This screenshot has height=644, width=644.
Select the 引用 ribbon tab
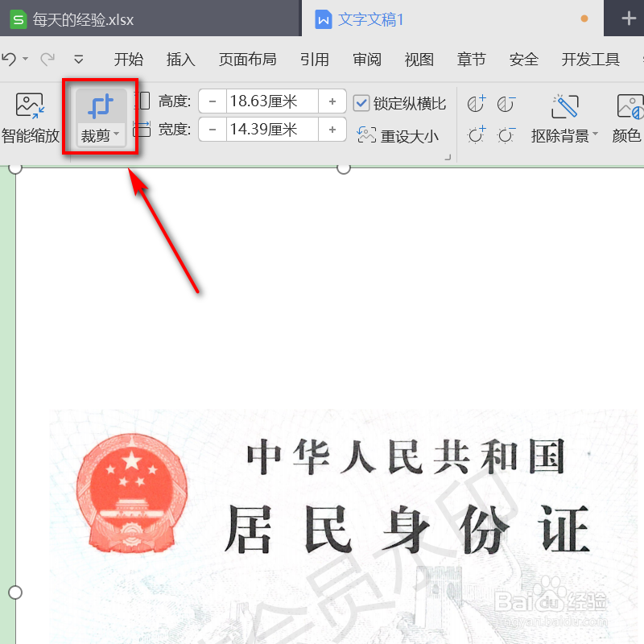click(314, 60)
